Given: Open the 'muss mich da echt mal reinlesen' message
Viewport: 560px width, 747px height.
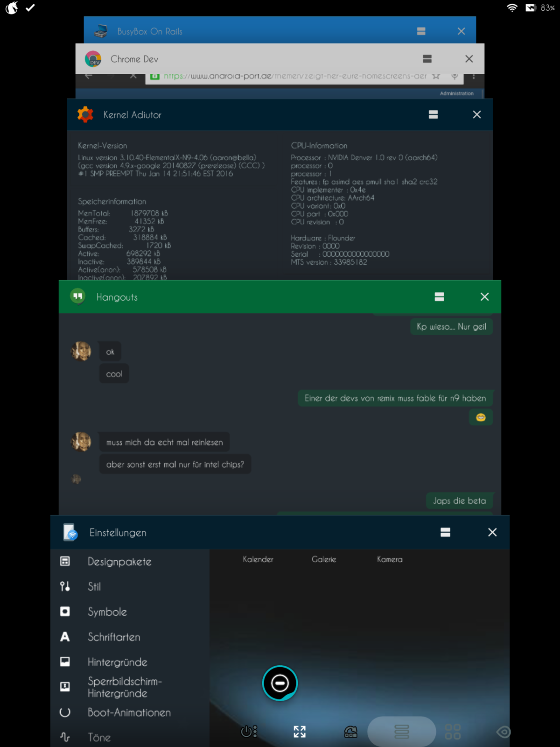Looking at the screenshot, I should [164, 442].
